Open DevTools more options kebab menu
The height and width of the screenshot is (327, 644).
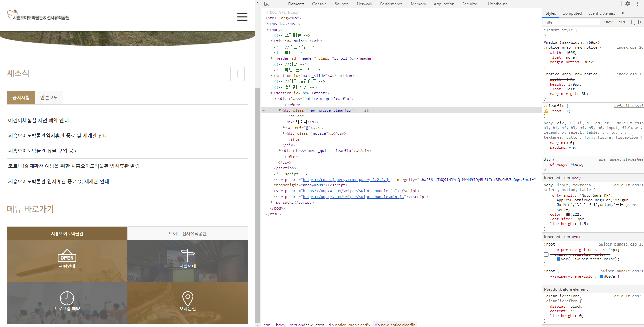click(637, 4)
